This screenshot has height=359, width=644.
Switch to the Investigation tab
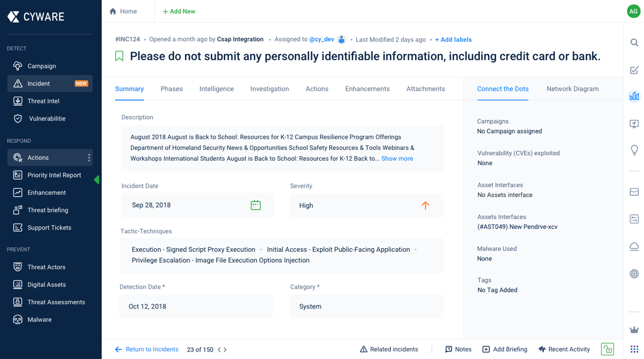269,89
